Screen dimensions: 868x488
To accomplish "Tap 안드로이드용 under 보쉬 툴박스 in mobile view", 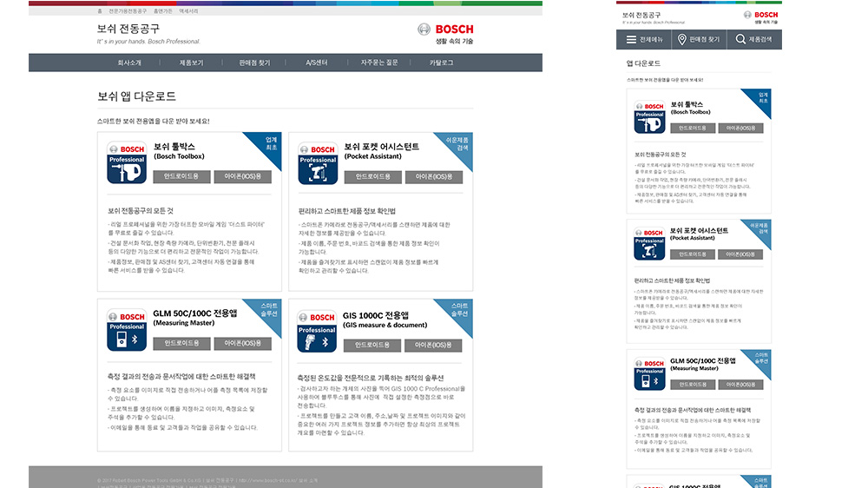I will 693,128.
